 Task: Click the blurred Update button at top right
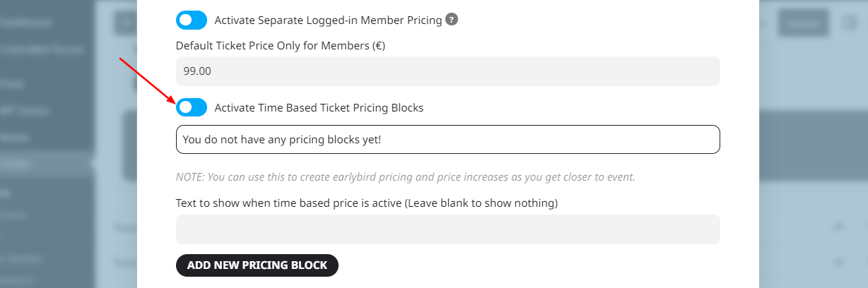[804, 23]
